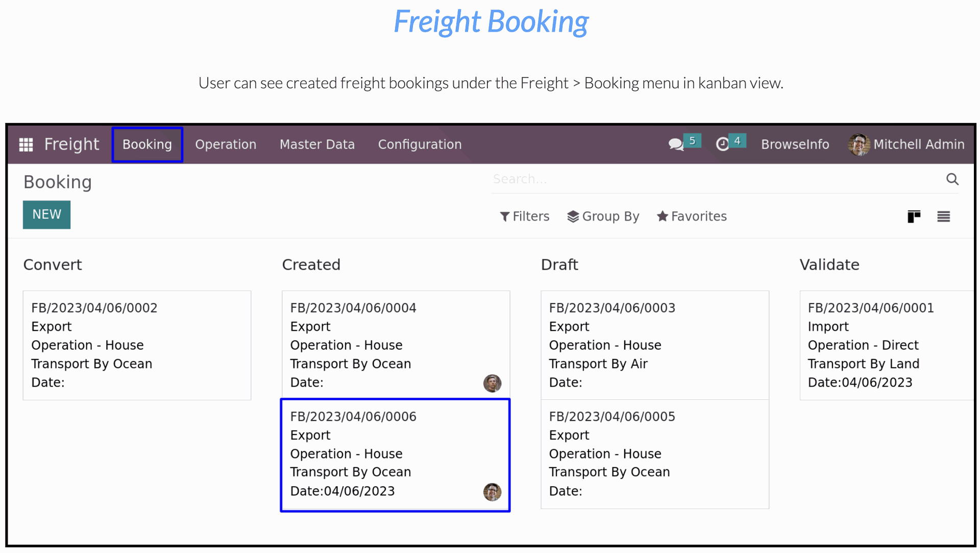Open the clock activities icon

coord(722,145)
